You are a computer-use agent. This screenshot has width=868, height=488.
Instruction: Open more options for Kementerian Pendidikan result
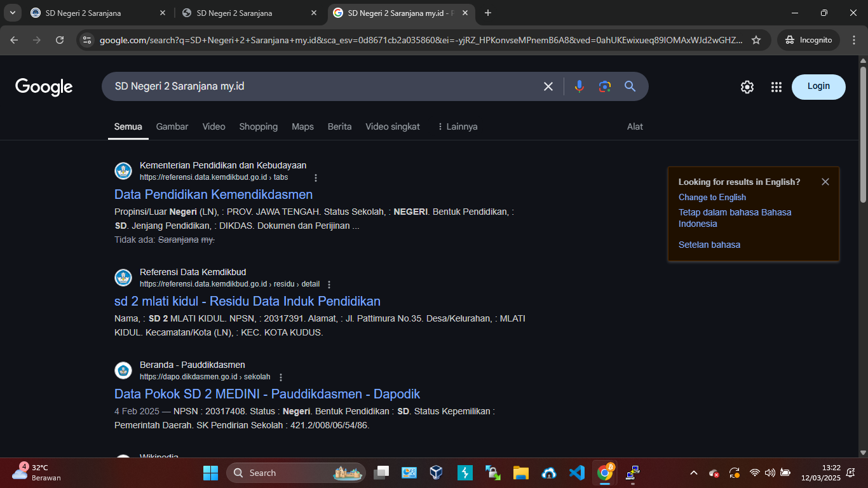(316, 178)
